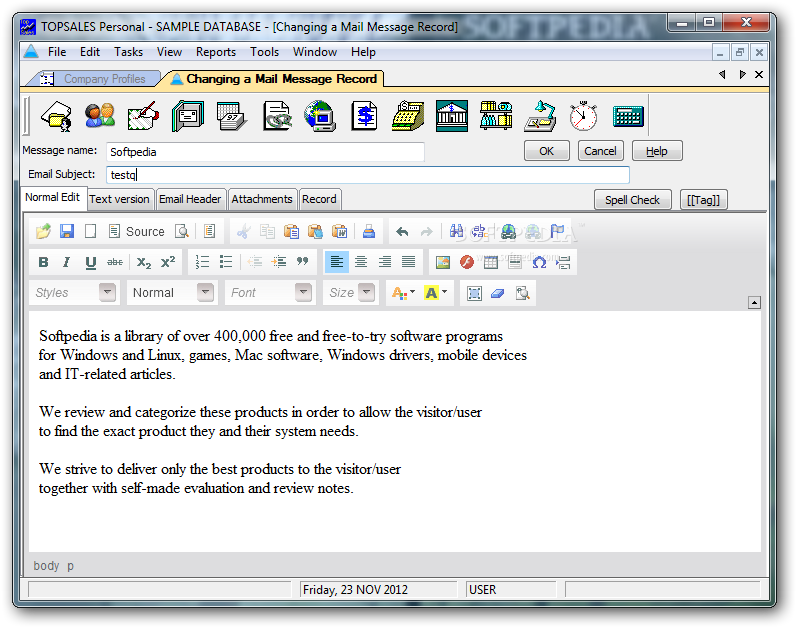The height and width of the screenshot is (628, 797).
Task: Select left text alignment
Action: coord(336,262)
